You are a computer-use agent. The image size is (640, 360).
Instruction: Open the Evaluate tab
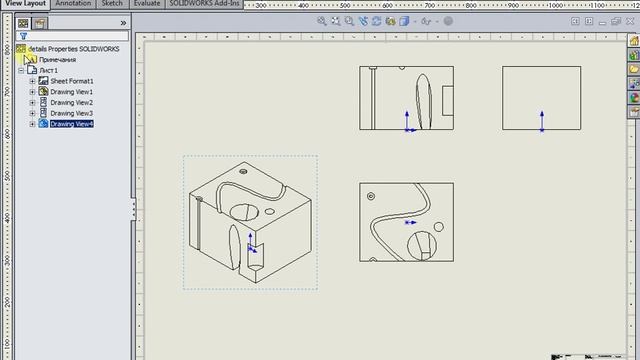[x=147, y=4]
